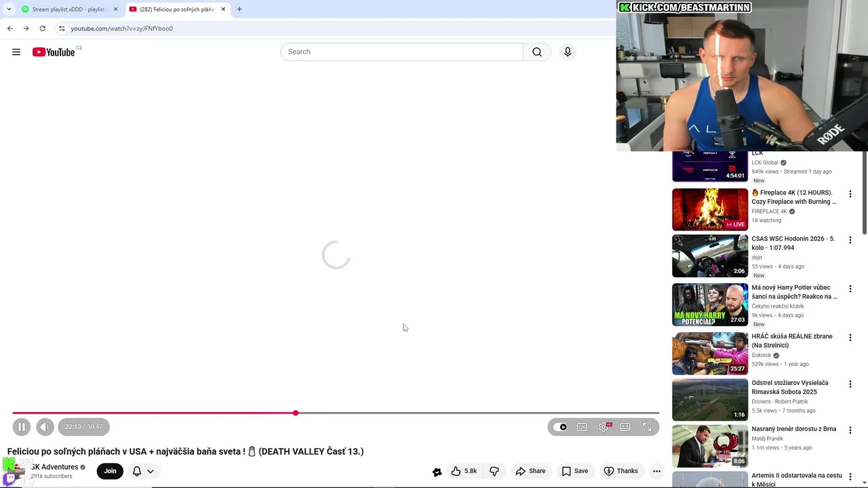
Task: Open options menu for HRÁČ skúša video
Action: point(850,338)
